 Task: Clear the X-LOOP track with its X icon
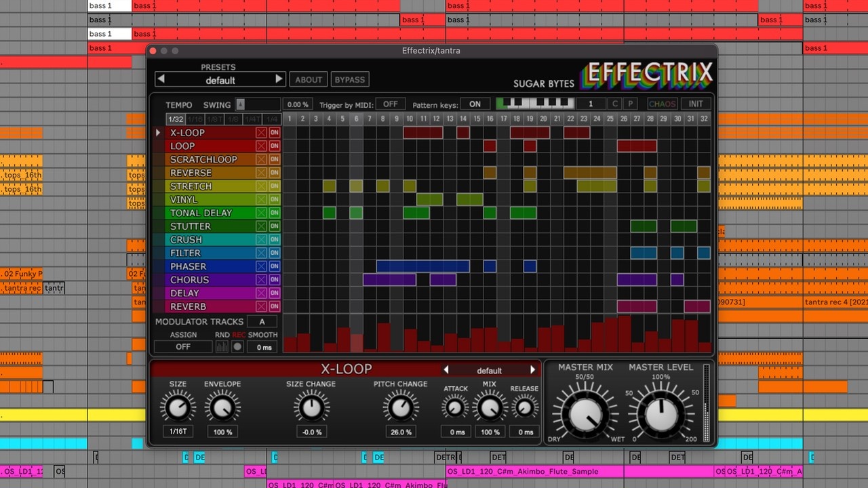point(261,133)
